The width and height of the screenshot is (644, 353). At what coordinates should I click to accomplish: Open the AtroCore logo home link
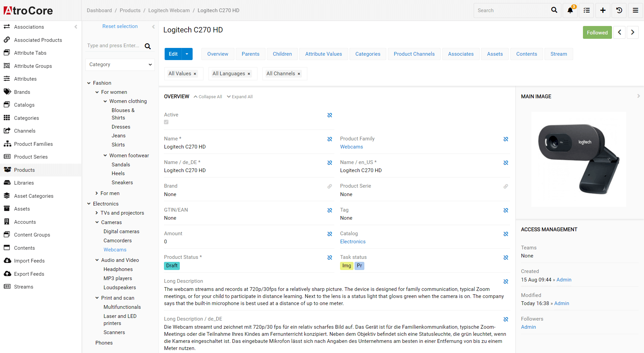pos(28,10)
